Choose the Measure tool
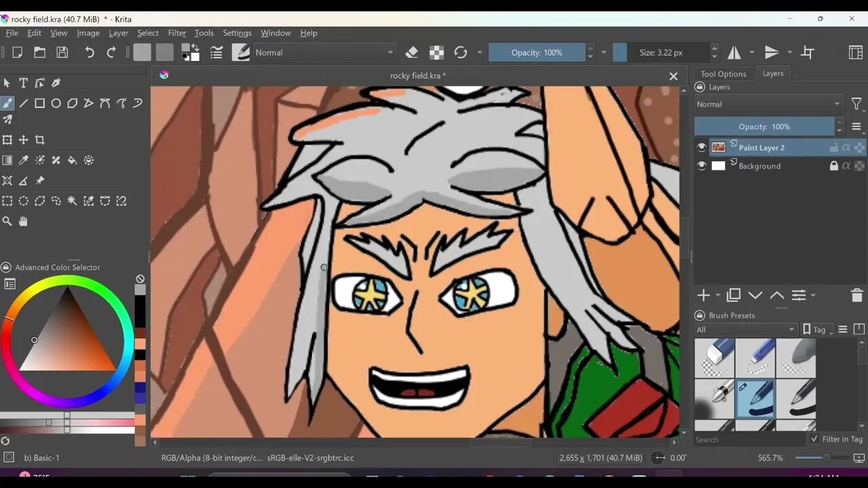The width and height of the screenshot is (868, 488). 24,180
